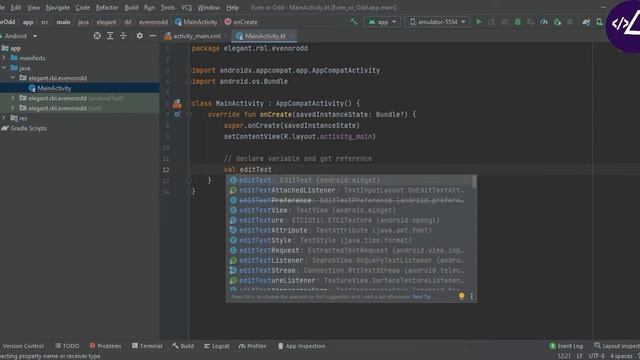The height and width of the screenshot is (360, 640).
Task: Open three-dot options in completion popup
Action: pyautogui.click(x=471, y=297)
